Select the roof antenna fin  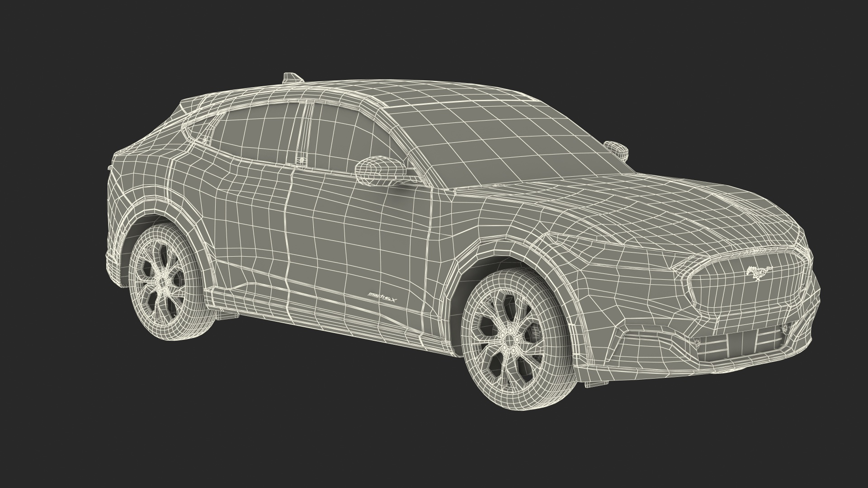(292, 78)
